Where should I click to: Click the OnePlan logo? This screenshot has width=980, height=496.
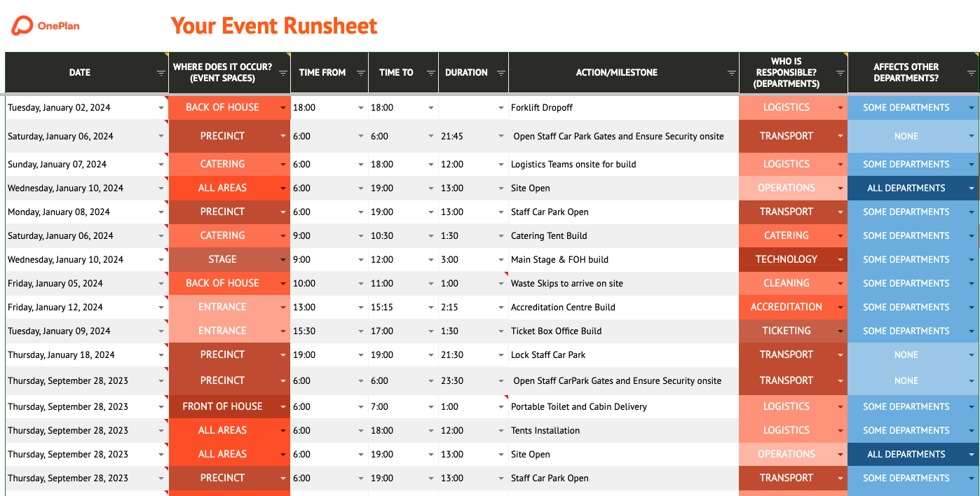click(46, 26)
